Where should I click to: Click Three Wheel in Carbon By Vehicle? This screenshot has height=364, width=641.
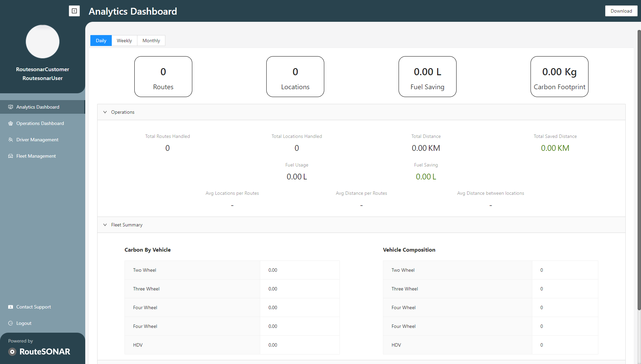pos(146,289)
